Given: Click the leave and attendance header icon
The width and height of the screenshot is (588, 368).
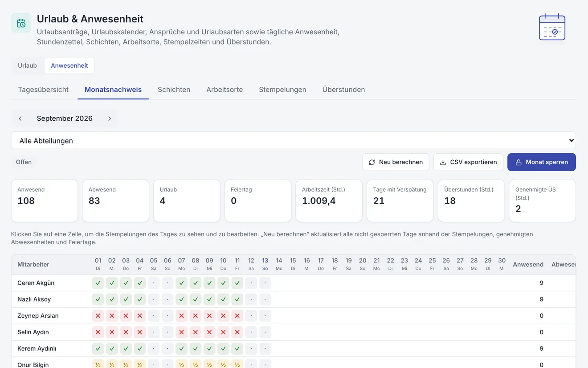Looking at the screenshot, I should click(x=21, y=23).
